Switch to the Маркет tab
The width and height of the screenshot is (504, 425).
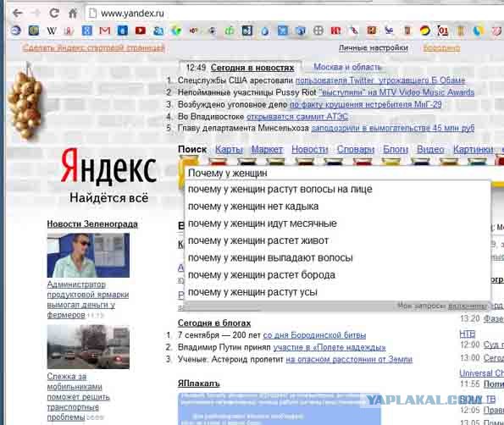click(267, 149)
